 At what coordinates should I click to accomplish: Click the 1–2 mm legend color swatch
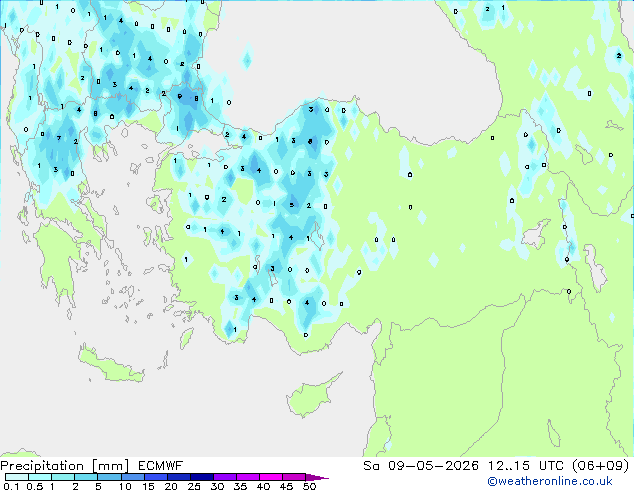pyautogui.click(x=63, y=477)
